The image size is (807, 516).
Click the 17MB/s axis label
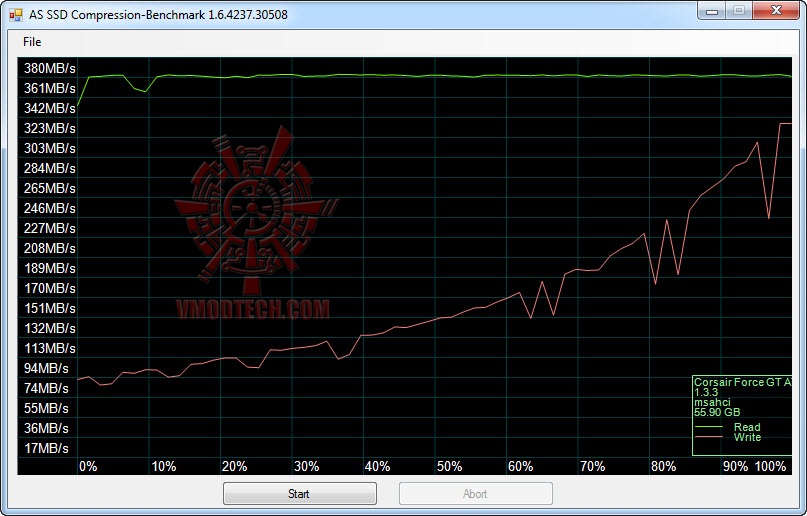46,449
